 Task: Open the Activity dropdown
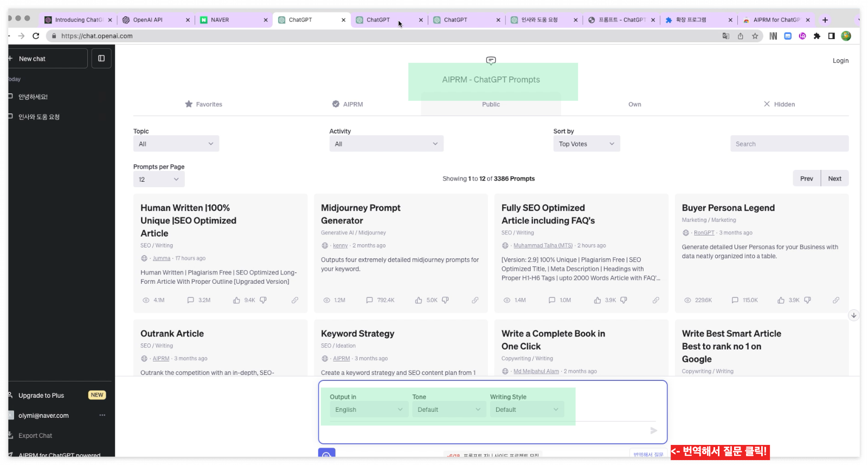[386, 144]
